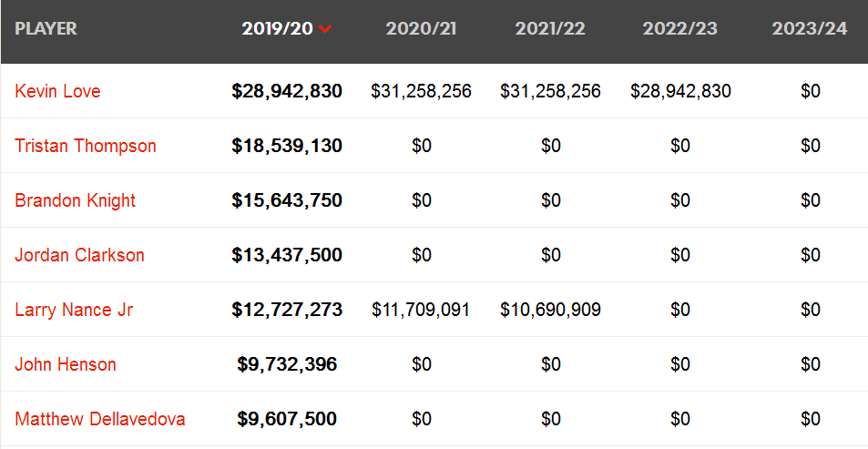The height and width of the screenshot is (449, 868).
Task: Select Tristan Thompson's $18,539,130 salary
Action: pyautogui.click(x=287, y=146)
